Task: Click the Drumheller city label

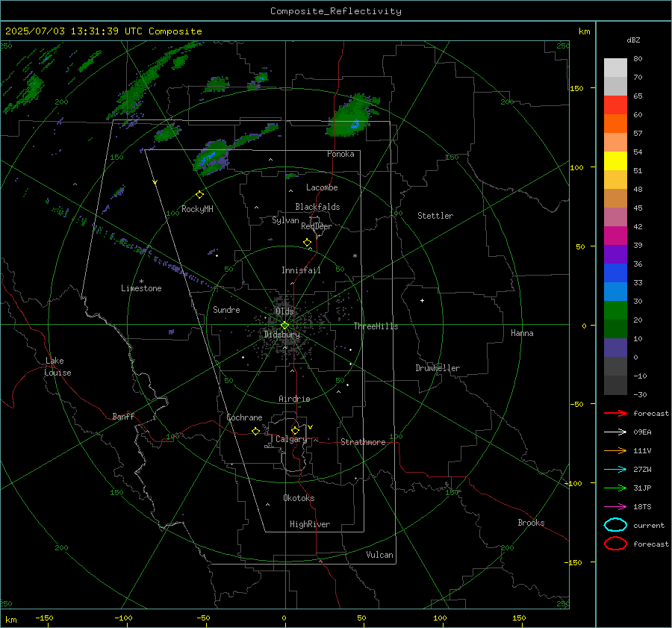Action: tap(438, 368)
